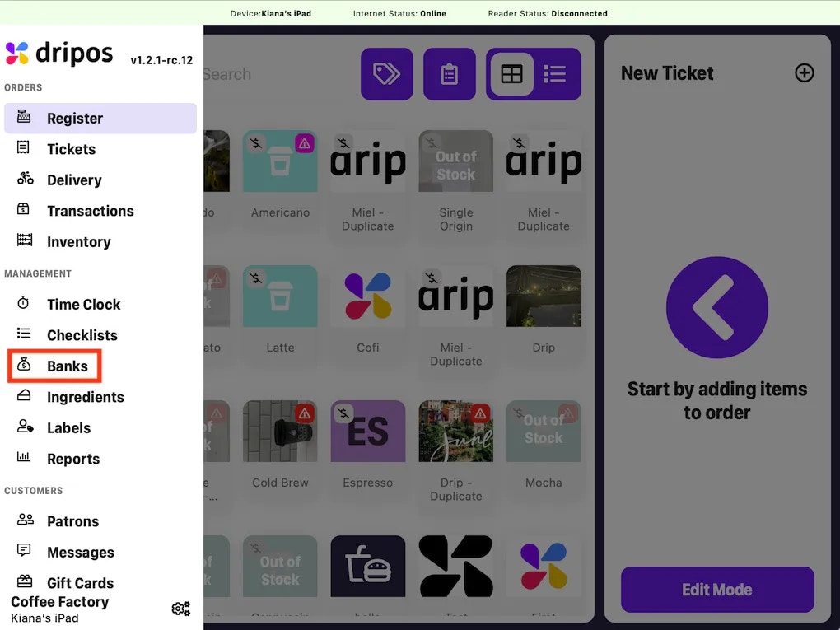The image size is (840, 630).
Task: Click the version v1.2.1-rc.12 label
Action: pos(161,60)
